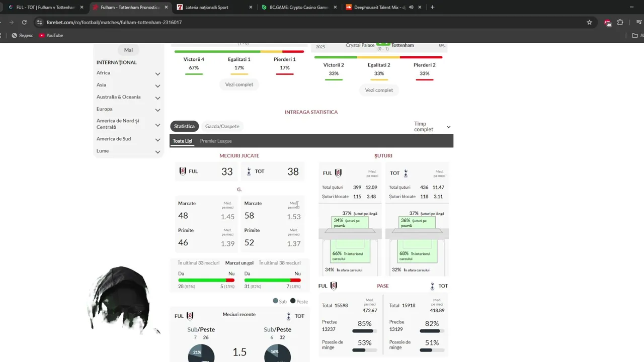
Task: Mute the Deephouseit tab audio icon
Action: pos(411,7)
